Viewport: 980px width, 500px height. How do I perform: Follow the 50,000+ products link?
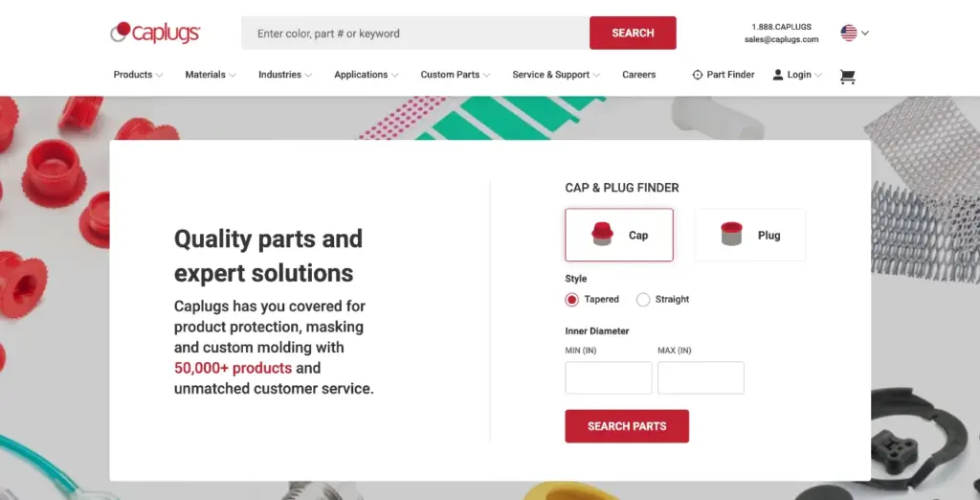[x=234, y=367]
